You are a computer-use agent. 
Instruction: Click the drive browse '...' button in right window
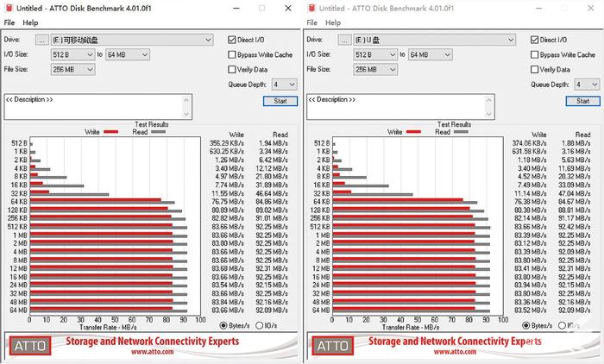point(345,40)
